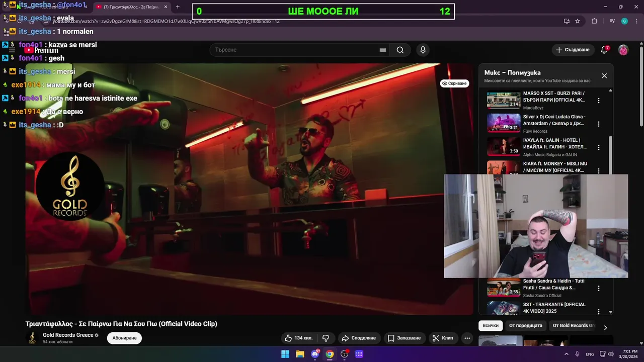Click the taskbar microphone tray icon

577,354
